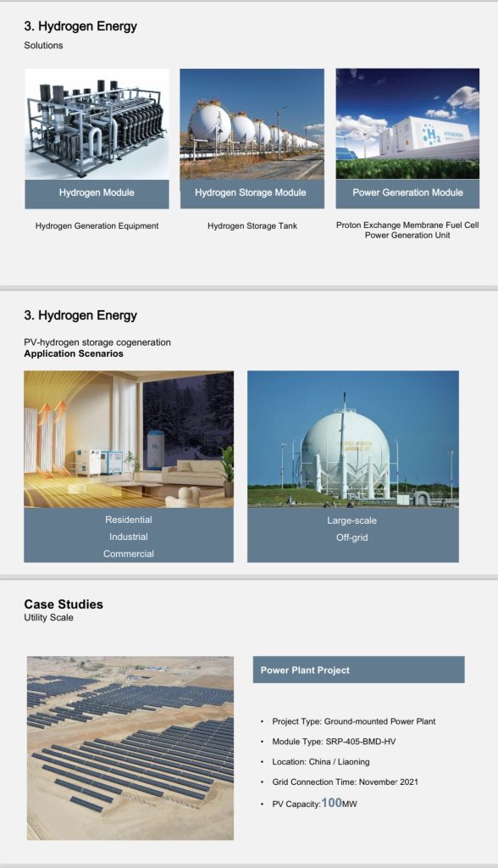Select the Hydrogen Storage Tank caption
The width and height of the screenshot is (498, 868).
[252, 225]
